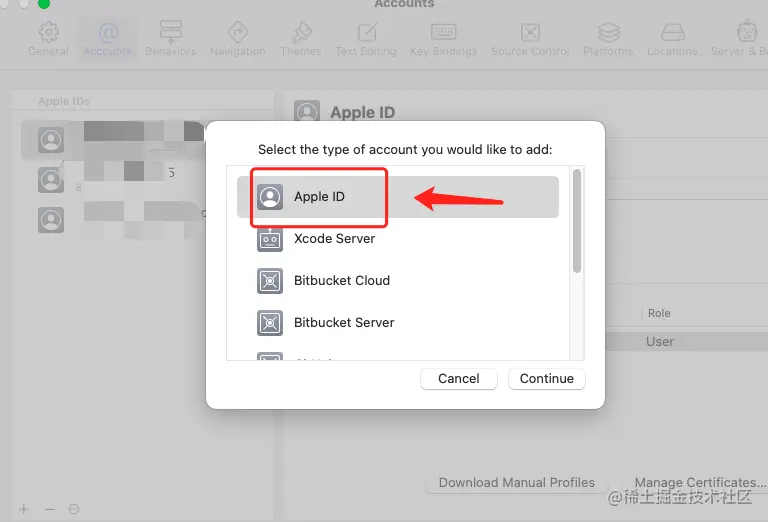This screenshot has height=522, width=768.
Task: Click the Bitbucket Server icon
Action: (x=270, y=323)
